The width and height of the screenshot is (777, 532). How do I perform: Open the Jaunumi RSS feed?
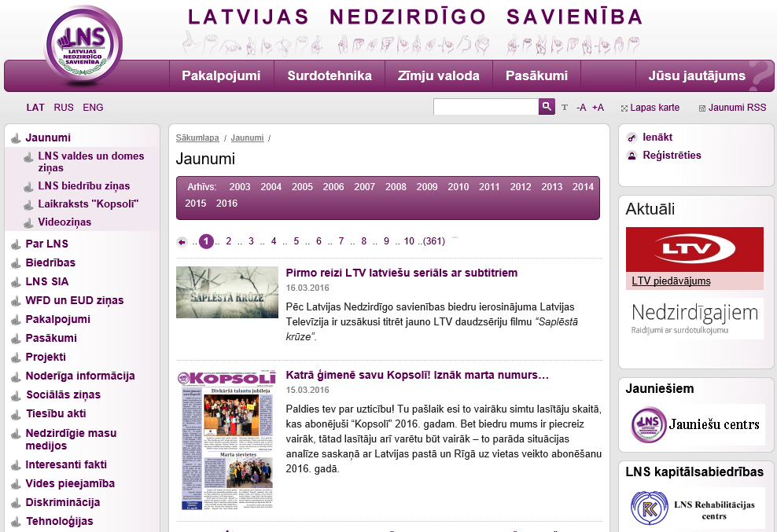[736, 108]
